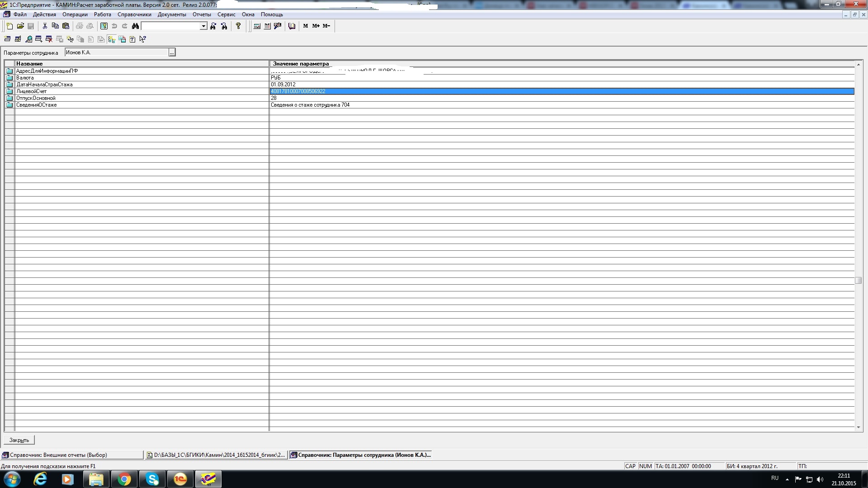Open employee selection ellipsis button

[172, 53]
